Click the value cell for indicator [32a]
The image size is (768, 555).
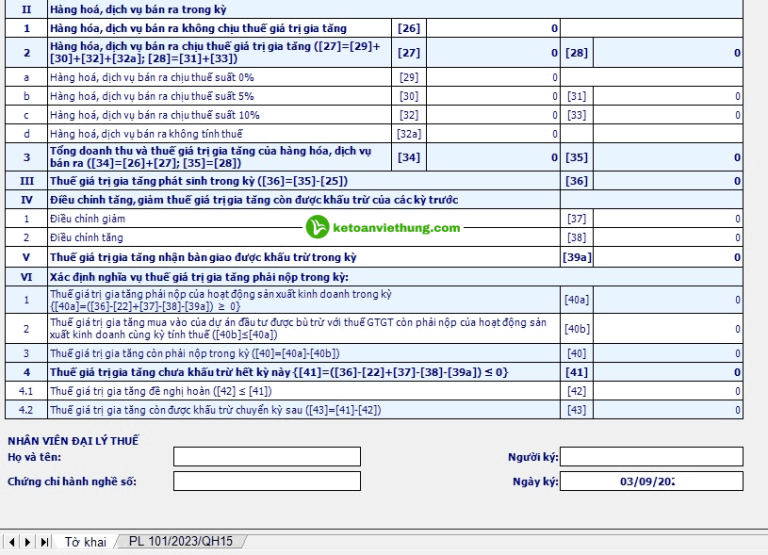(x=494, y=134)
